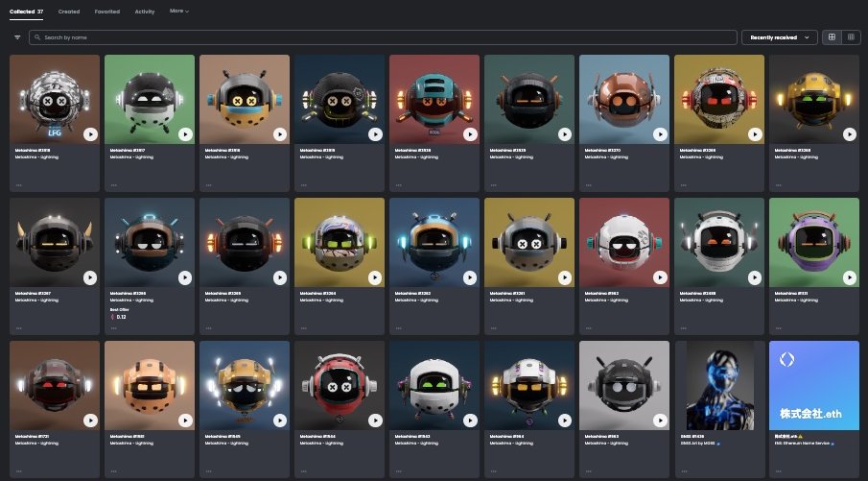The height and width of the screenshot is (481, 868).
Task: Play the green-background black and white robot
Action: pos(185,134)
